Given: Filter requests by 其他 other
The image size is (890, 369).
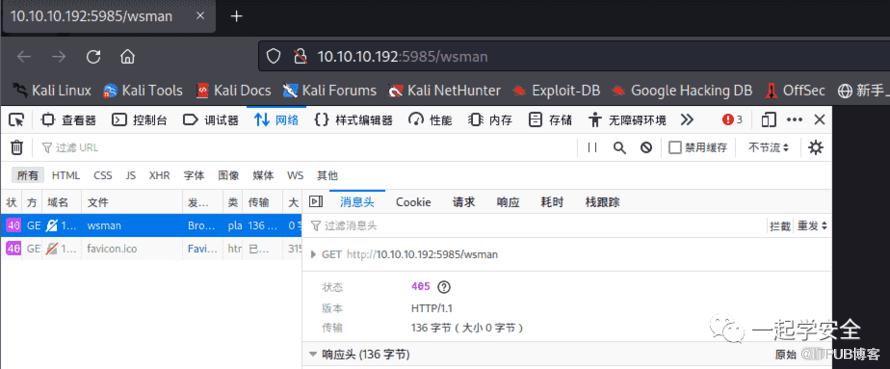Looking at the screenshot, I should (x=327, y=175).
